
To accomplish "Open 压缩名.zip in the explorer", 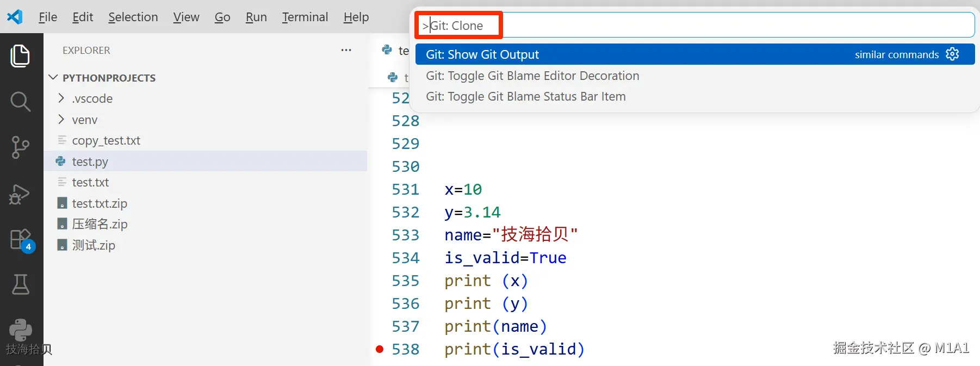I will pyautogui.click(x=100, y=224).
